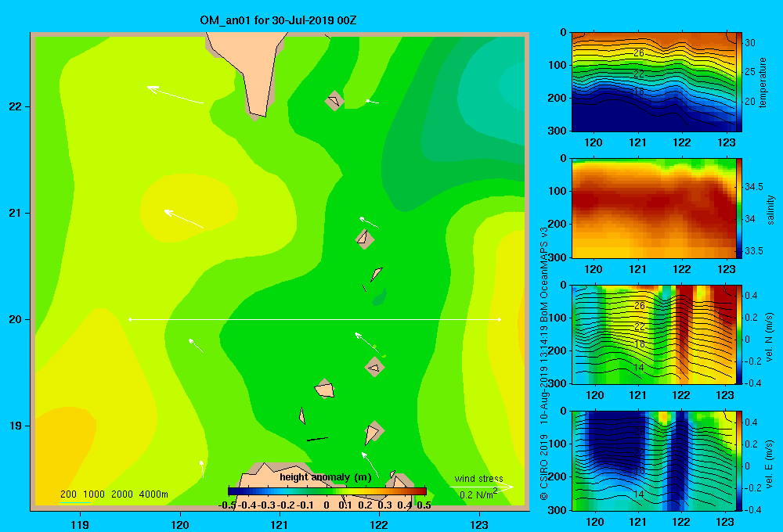
Task: Click the wind stress reference arrow in legend
Action: tap(482, 487)
